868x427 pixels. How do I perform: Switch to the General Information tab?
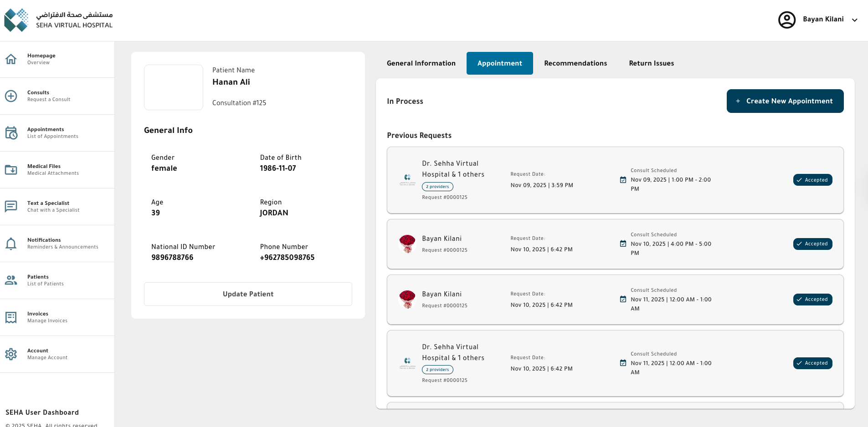[x=421, y=63]
